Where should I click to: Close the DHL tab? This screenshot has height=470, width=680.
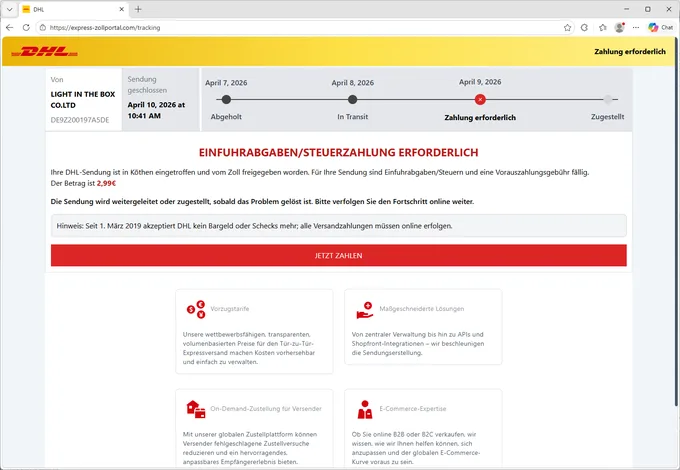pyautogui.click(x=121, y=9)
